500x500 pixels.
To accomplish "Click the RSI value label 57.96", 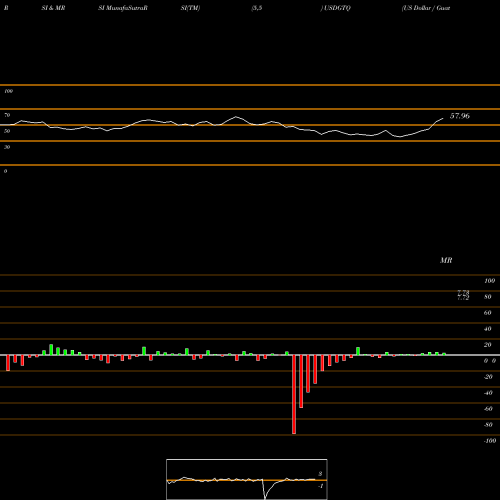I will tap(460, 116).
